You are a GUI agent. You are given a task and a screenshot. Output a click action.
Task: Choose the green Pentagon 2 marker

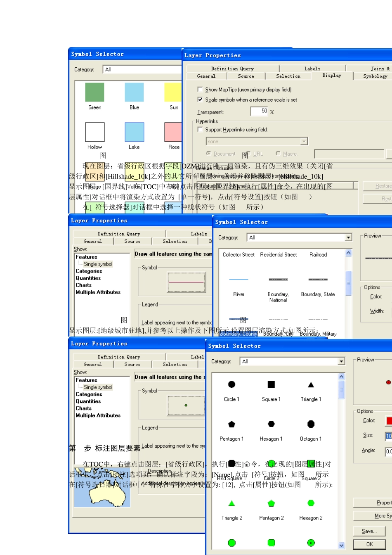[271, 503]
